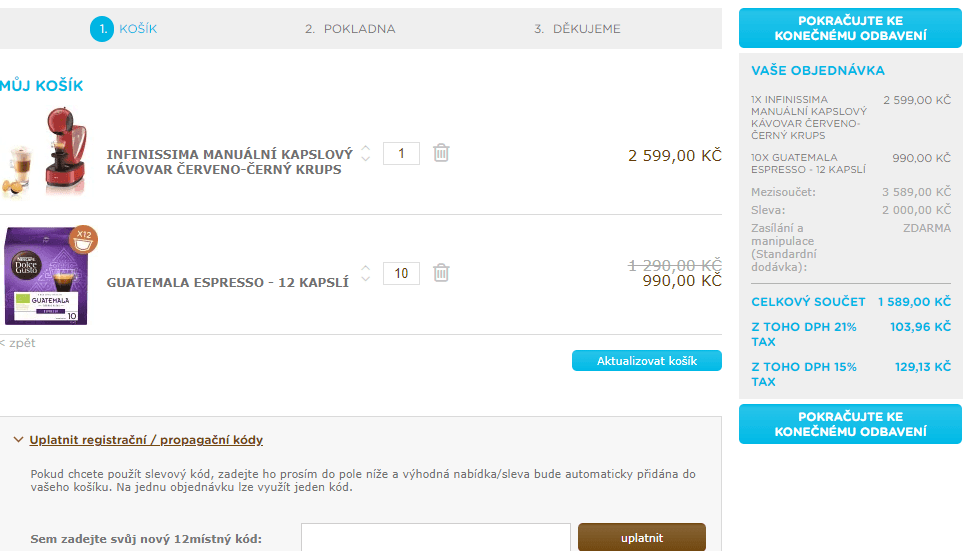
Task: Click bottom Pokračujte ke konečnému odbavení button
Action: click(850, 424)
